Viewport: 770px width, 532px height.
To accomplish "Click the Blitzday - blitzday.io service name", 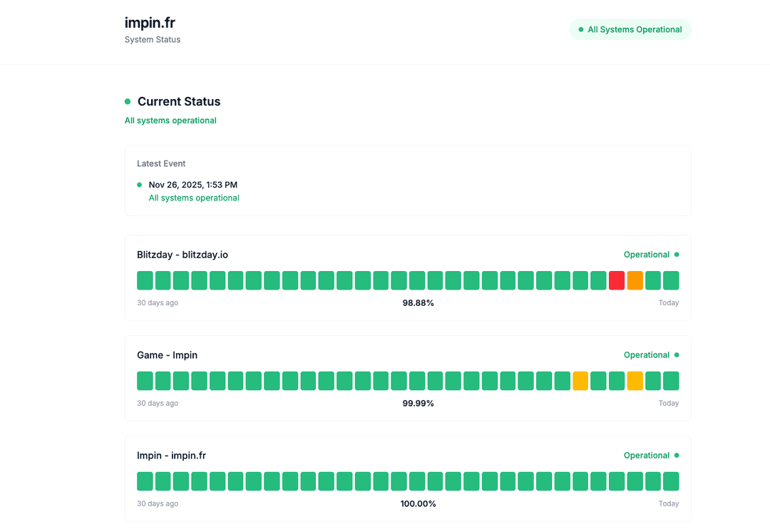I will tap(183, 255).
